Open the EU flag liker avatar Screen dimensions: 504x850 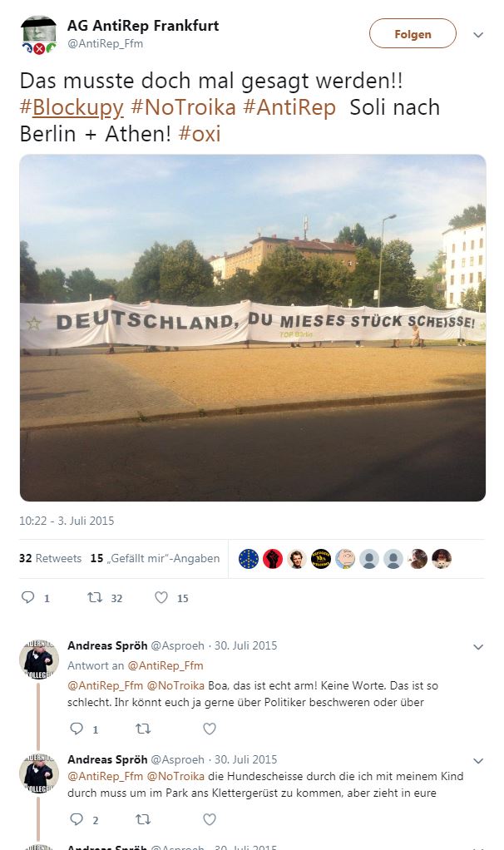249,558
